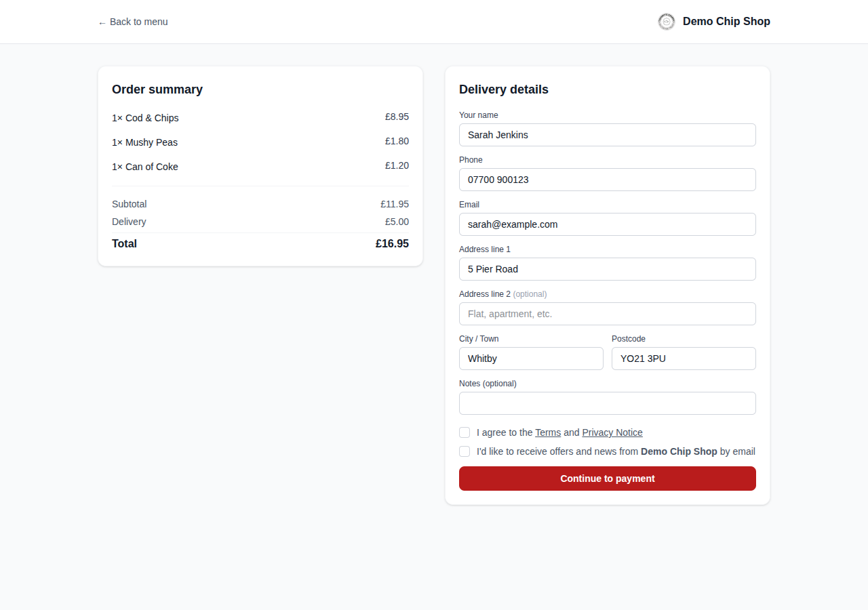Focus the Address line 2 field

pos(608,314)
